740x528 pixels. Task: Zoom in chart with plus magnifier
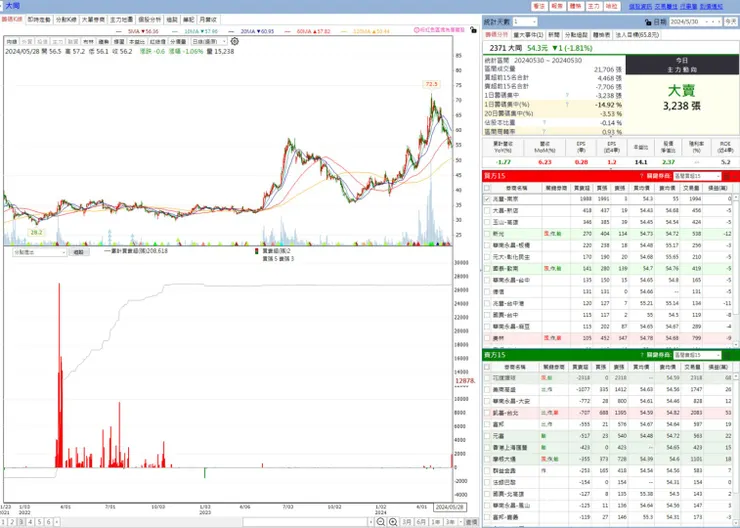point(393,522)
